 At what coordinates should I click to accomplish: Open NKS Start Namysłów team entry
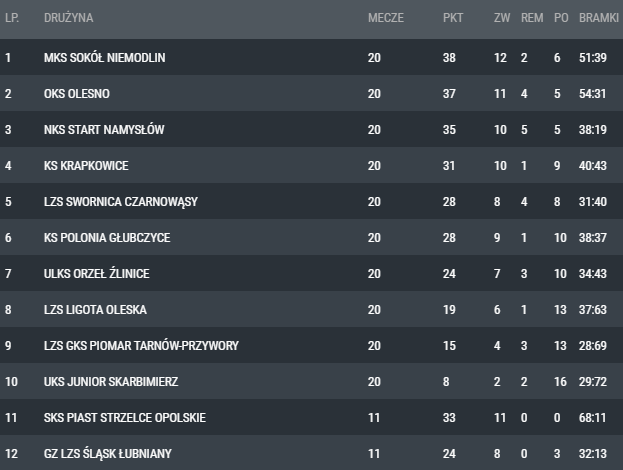pos(312,130)
